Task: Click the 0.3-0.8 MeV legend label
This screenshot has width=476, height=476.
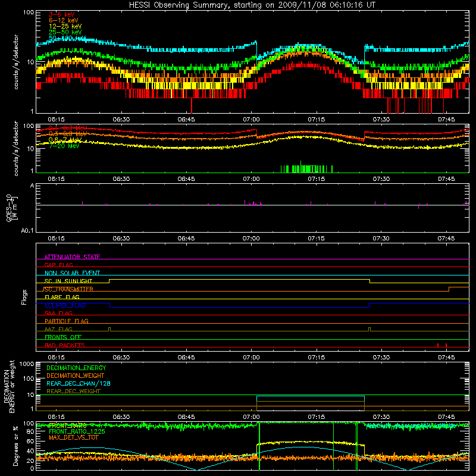Action: (x=68, y=134)
